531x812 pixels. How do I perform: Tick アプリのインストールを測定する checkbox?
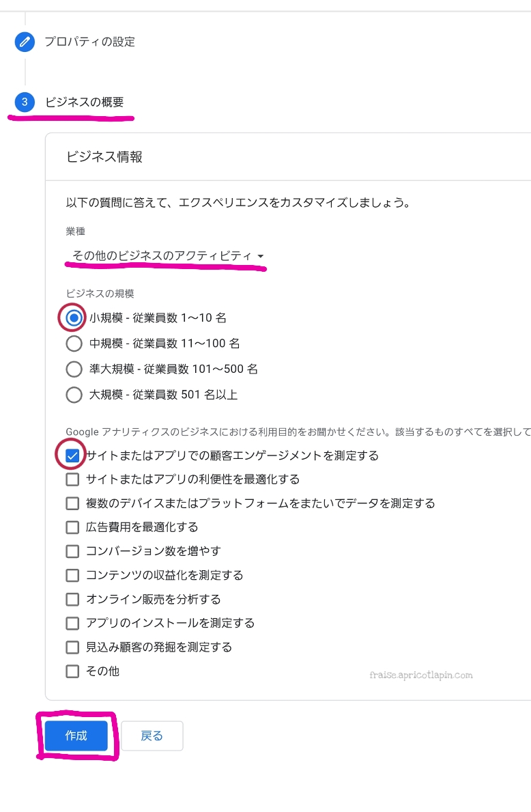[72, 623]
